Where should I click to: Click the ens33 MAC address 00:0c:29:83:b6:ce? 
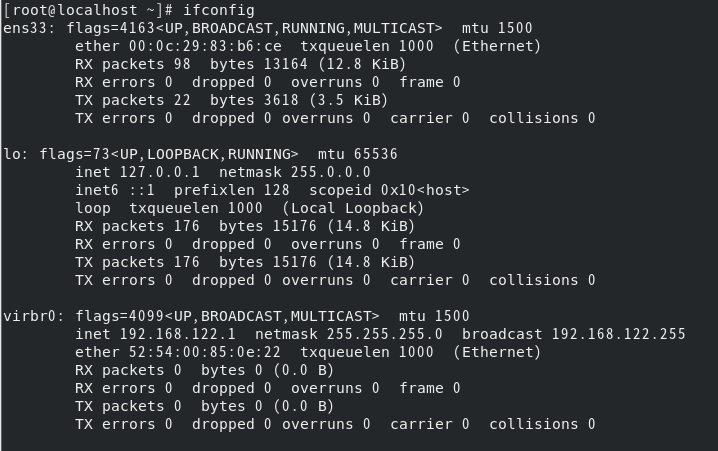pos(205,46)
